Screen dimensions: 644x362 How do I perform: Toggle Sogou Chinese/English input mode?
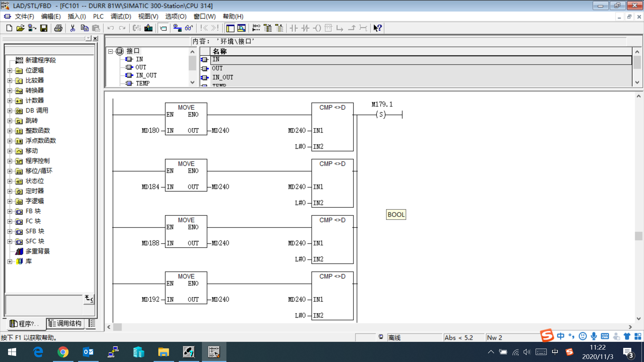[560, 336]
